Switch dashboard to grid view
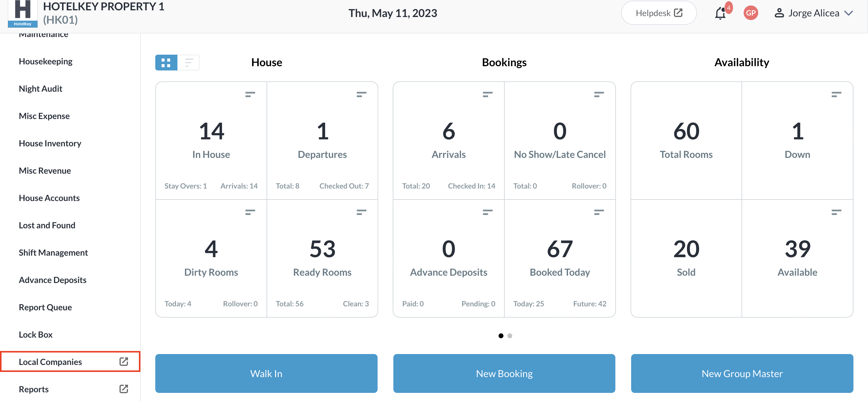This screenshot has height=402, width=868. pos(166,62)
